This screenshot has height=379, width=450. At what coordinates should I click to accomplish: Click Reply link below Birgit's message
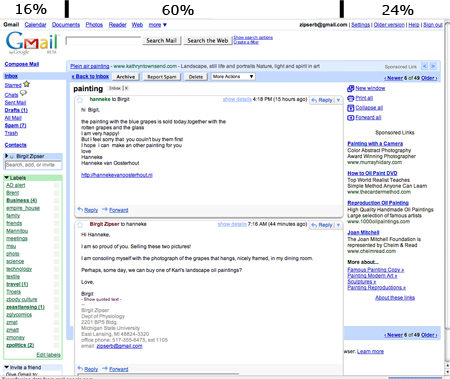coord(91,369)
